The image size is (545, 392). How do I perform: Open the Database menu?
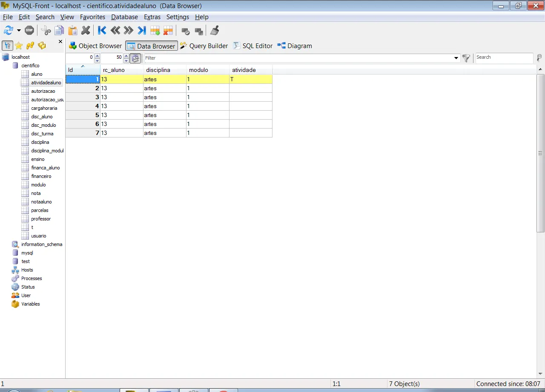coord(124,17)
